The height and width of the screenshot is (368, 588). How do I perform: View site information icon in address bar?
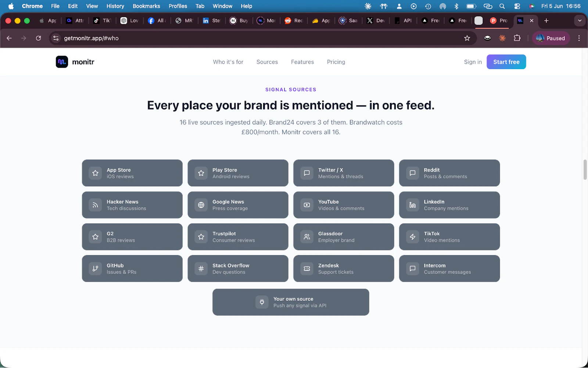(x=56, y=38)
